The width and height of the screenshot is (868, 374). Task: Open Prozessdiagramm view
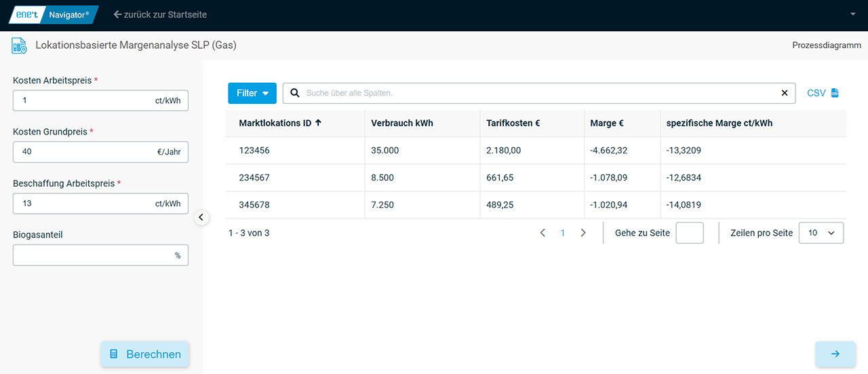(826, 45)
